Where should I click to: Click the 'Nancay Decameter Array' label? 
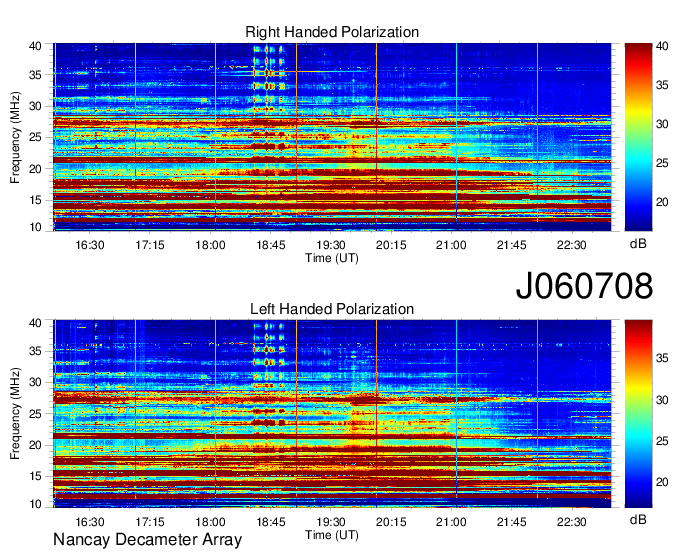pos(147,540)
